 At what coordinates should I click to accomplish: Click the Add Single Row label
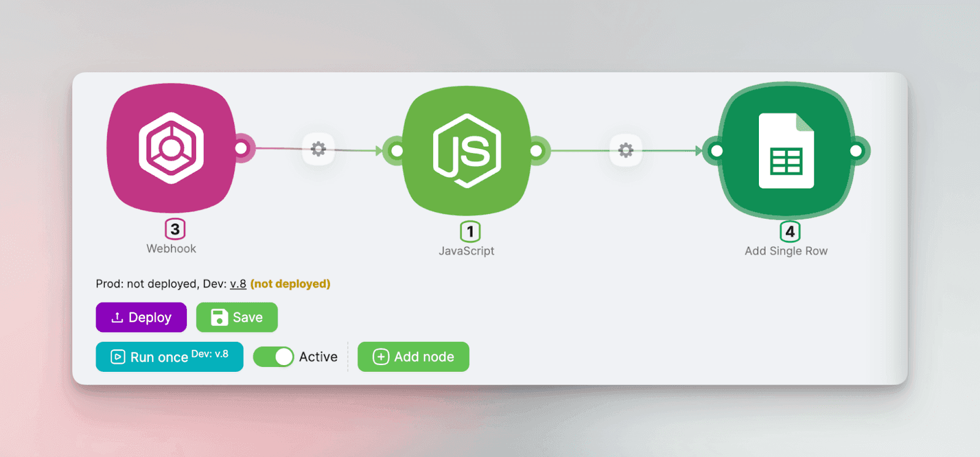(x=786, y=251)
